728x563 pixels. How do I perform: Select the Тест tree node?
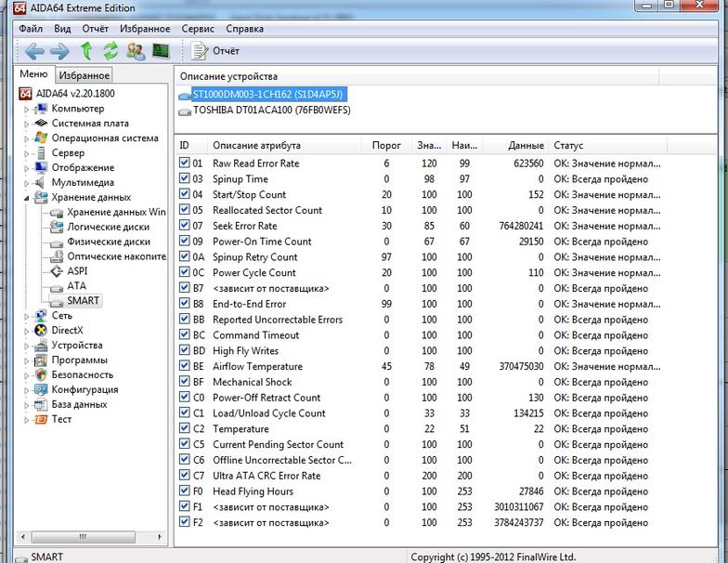coord(61,419)
